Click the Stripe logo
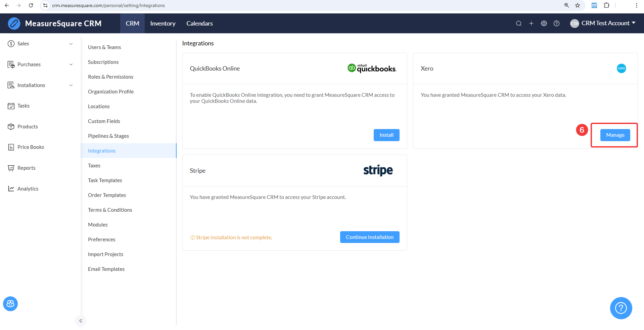The height and width of the screenshot is (330, 644). coord(378,170)
